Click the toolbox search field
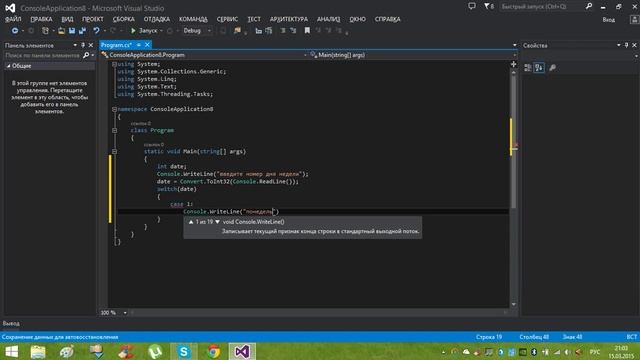This screenshot has height=360, width=640. pos(42,55)
